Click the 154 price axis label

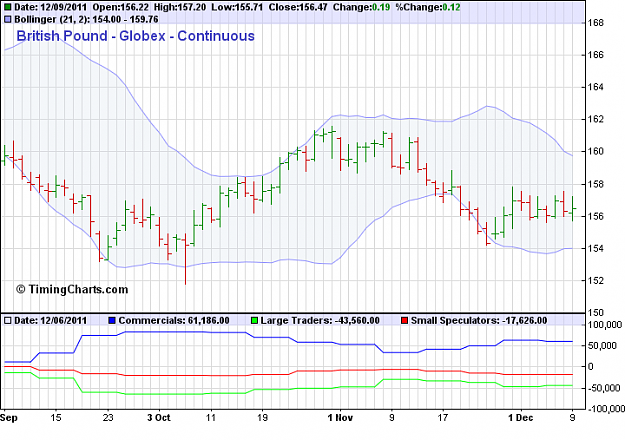596,249
